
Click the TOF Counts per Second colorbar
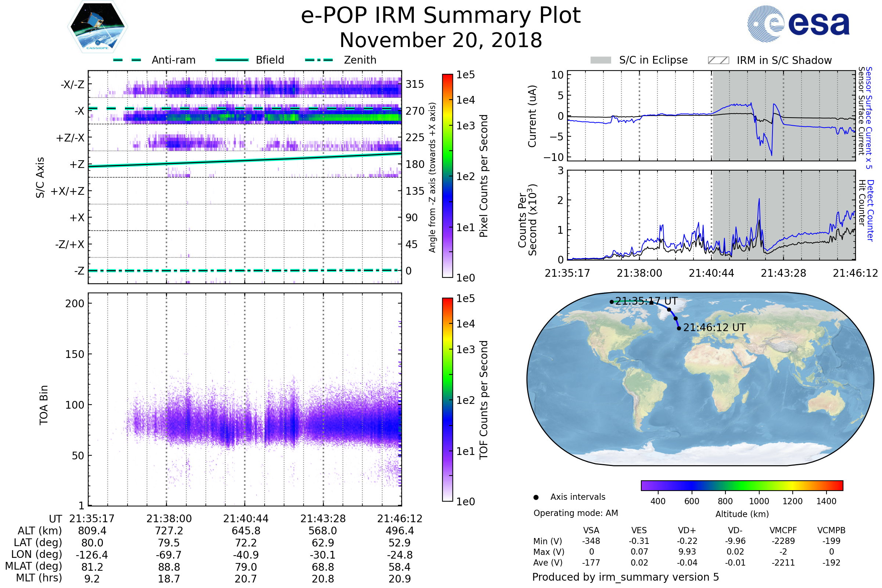tap(447, 399)
